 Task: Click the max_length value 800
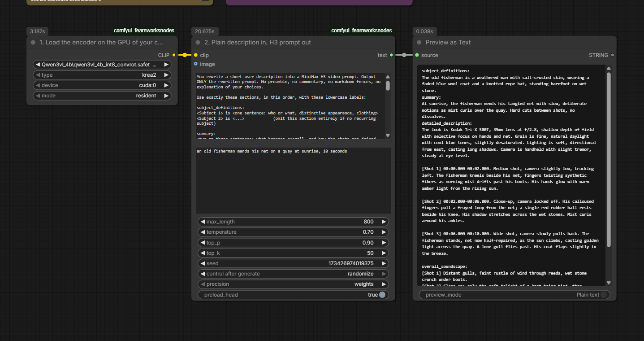pyautogui.click(x=368, y=222)
